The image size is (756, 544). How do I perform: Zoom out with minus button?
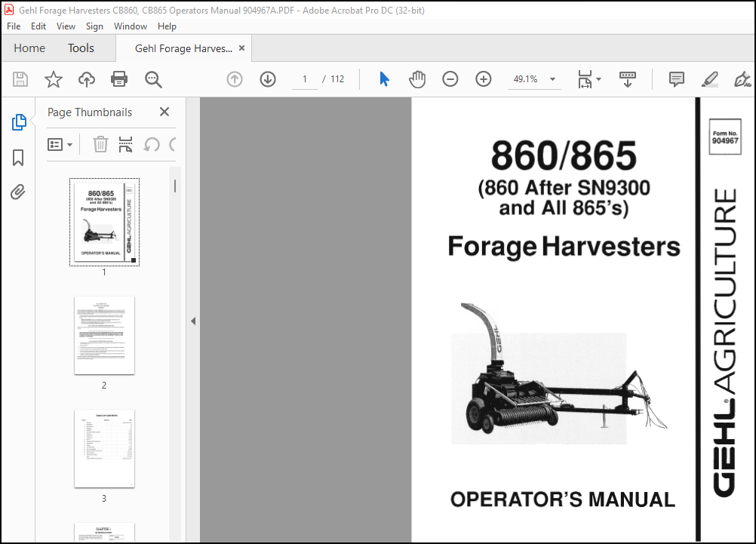(x=450, y=79)
